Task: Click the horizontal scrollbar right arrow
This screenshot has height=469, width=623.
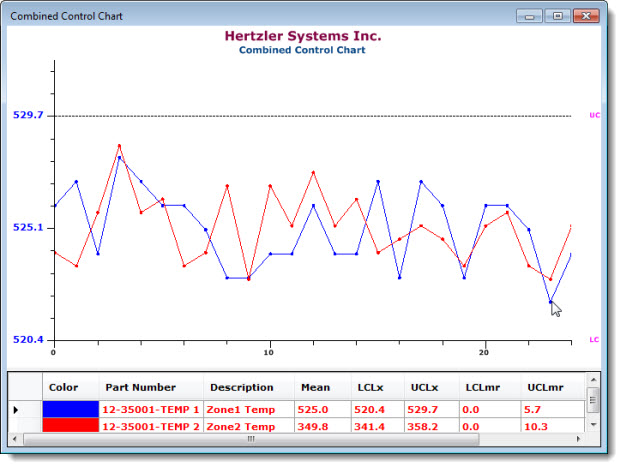Action: click(x=578, y=438)
